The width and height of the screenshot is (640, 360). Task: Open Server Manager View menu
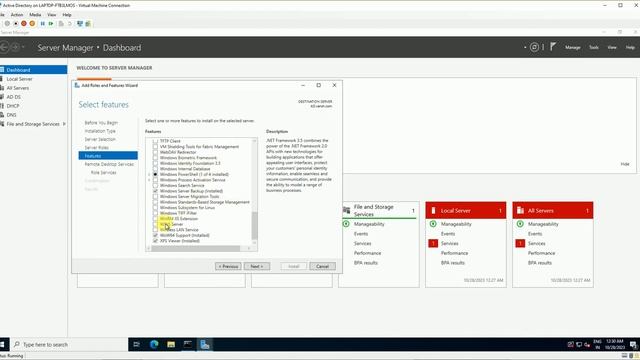(x=612, y=47)
